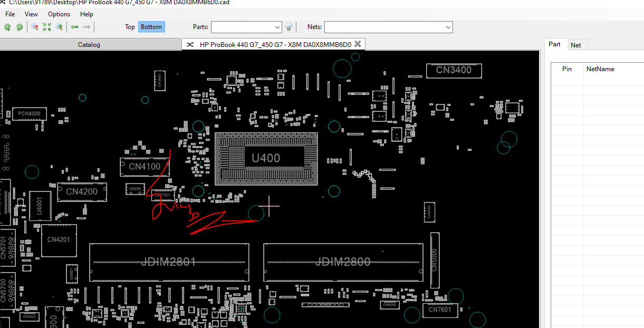Switch to the Part panel tab
Image resolution: width=644 pixels, height=328 pixels.
coord(554,44)
